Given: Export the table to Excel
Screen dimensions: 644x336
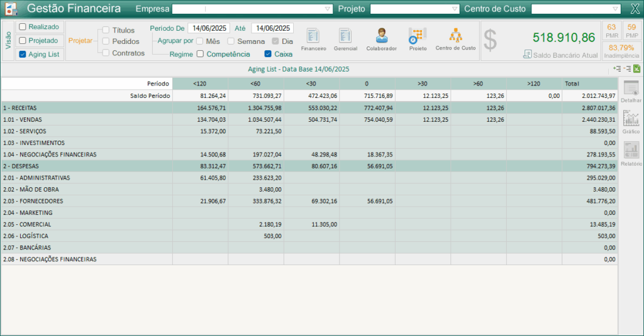Looking at the screenshot, I should [636, 69].
